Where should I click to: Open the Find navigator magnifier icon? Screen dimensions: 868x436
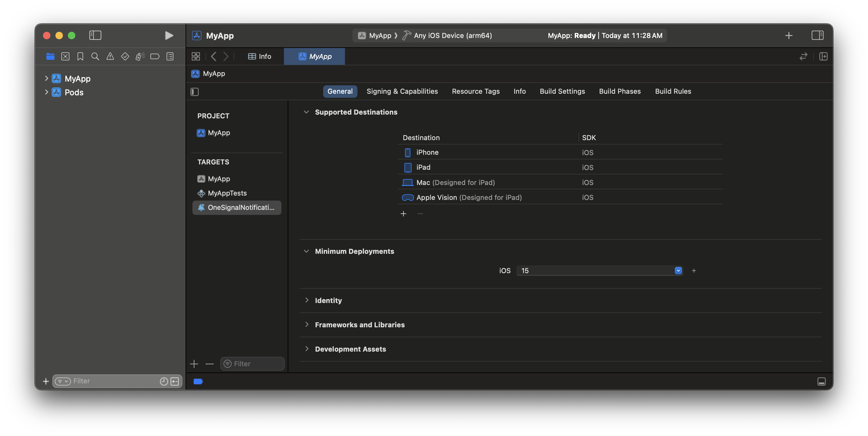95,56
